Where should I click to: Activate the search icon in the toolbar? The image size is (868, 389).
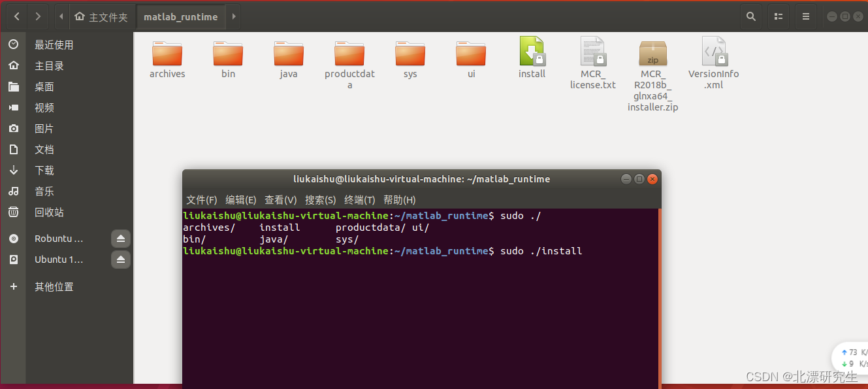click(750, 16)
